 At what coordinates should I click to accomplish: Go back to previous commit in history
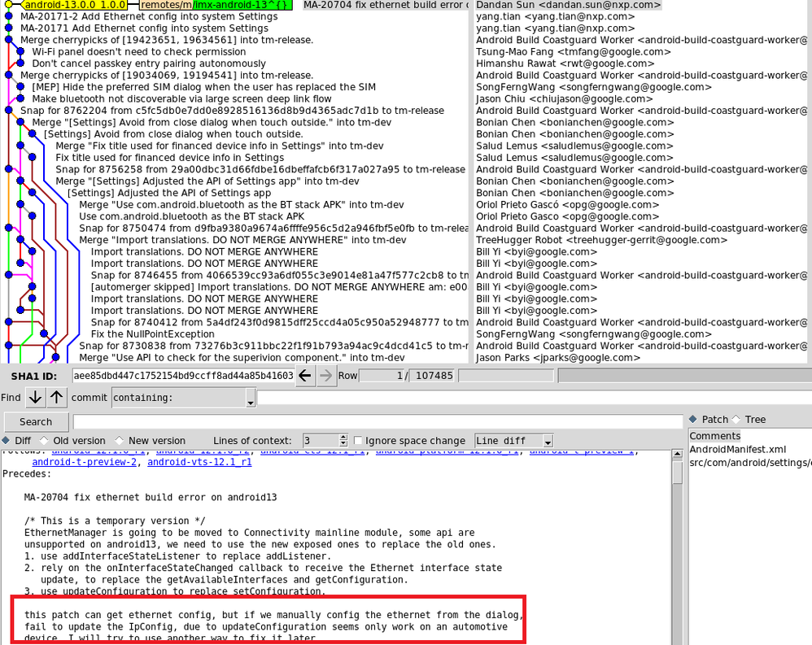point(305,376)
